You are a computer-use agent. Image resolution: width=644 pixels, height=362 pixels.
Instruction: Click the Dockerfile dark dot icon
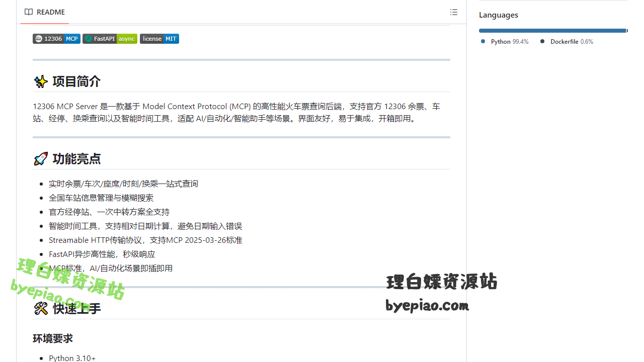(542, 41)
